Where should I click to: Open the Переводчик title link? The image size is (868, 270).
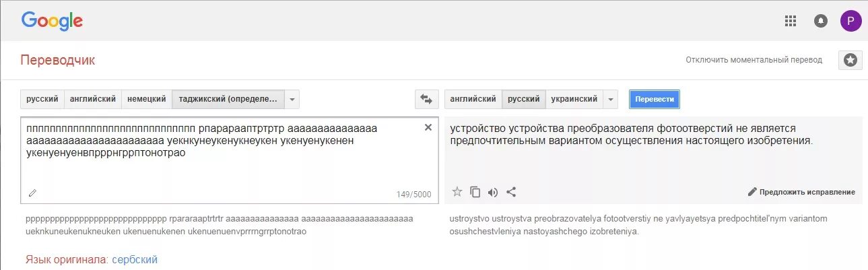click(x=58, y=60)
